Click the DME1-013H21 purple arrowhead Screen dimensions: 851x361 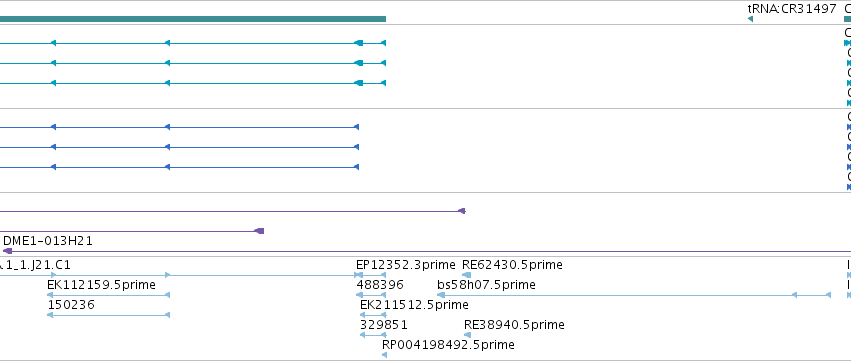(x=7, y=251)
